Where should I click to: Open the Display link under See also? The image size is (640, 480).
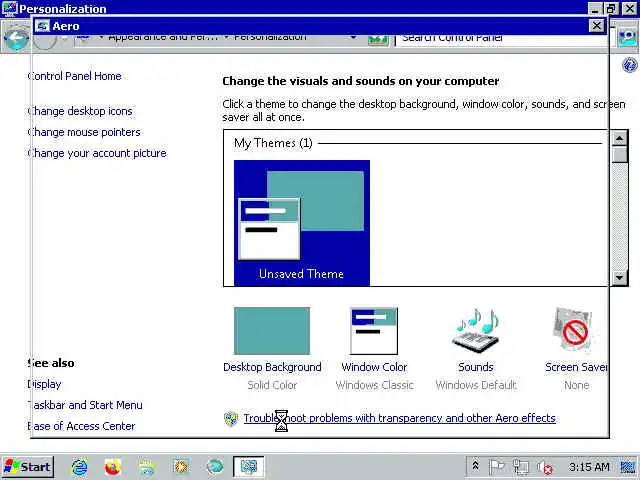pos(44,384)
